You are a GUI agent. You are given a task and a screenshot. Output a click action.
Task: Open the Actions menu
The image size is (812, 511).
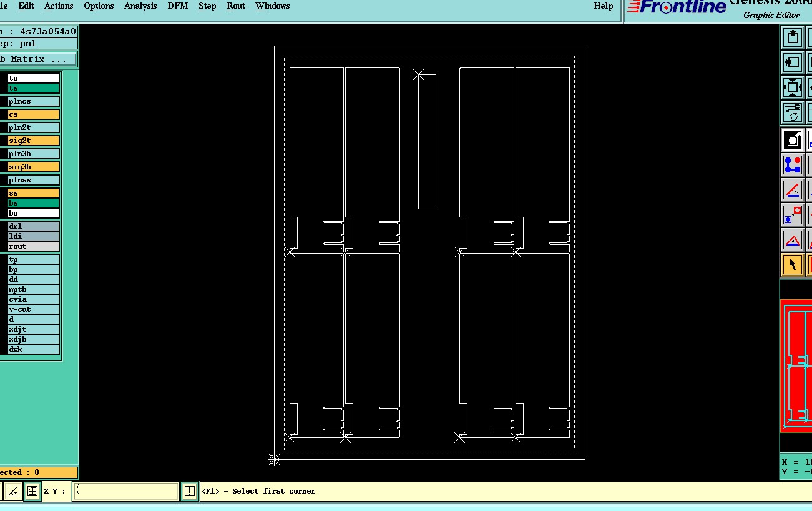(59, 6)
